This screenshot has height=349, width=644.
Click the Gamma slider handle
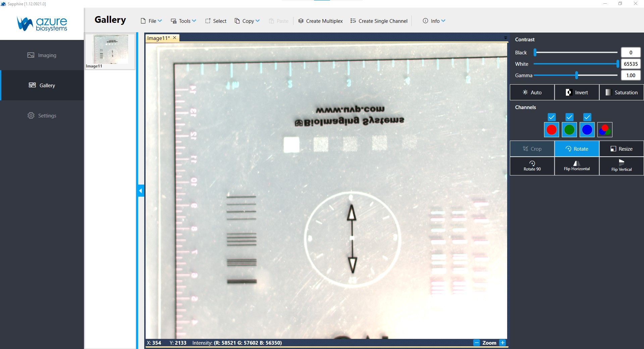click(577, 76)
